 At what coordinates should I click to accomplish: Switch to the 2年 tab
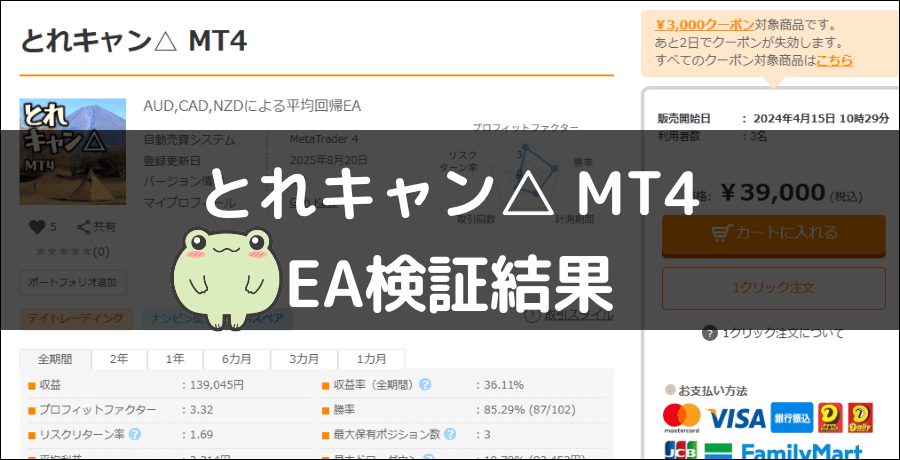tap(119, 360)
